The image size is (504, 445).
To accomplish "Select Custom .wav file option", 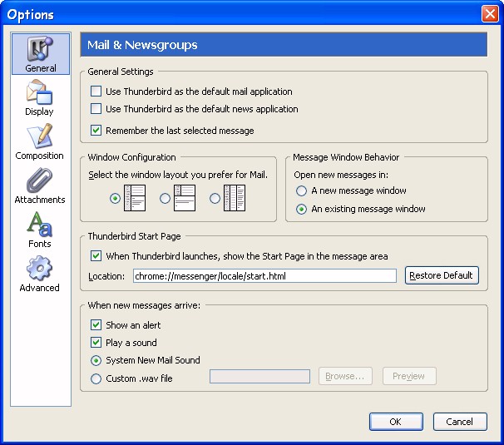I will (96, 378).
